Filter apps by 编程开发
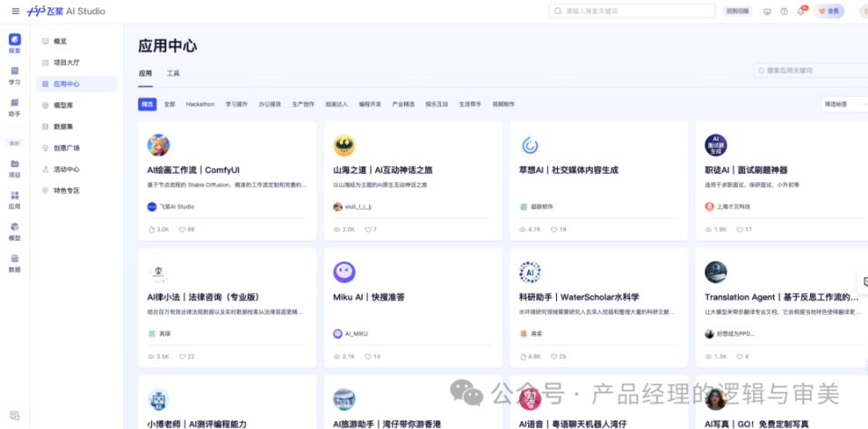Image resolution: width=868 pixels, height=429 pixels. 370,104
